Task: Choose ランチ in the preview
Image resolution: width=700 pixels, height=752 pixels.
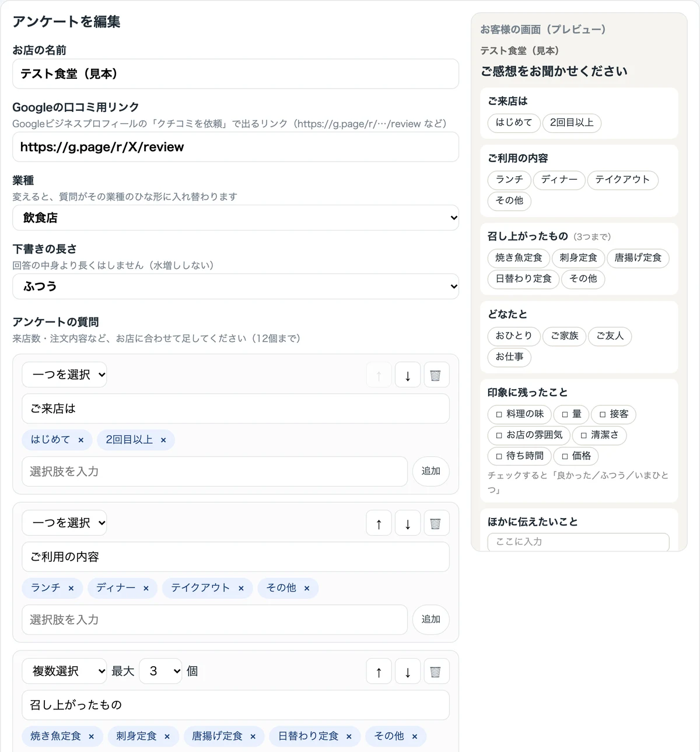Action: 509,180
